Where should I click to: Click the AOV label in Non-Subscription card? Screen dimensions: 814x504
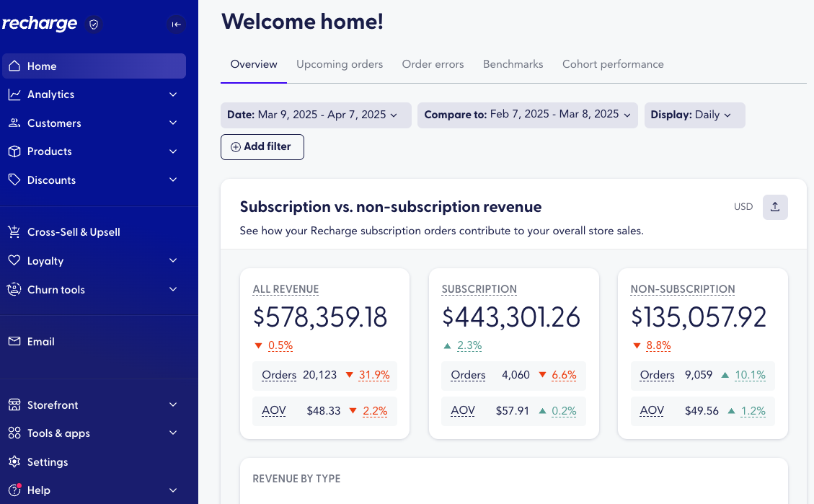(x=652, y=411)
